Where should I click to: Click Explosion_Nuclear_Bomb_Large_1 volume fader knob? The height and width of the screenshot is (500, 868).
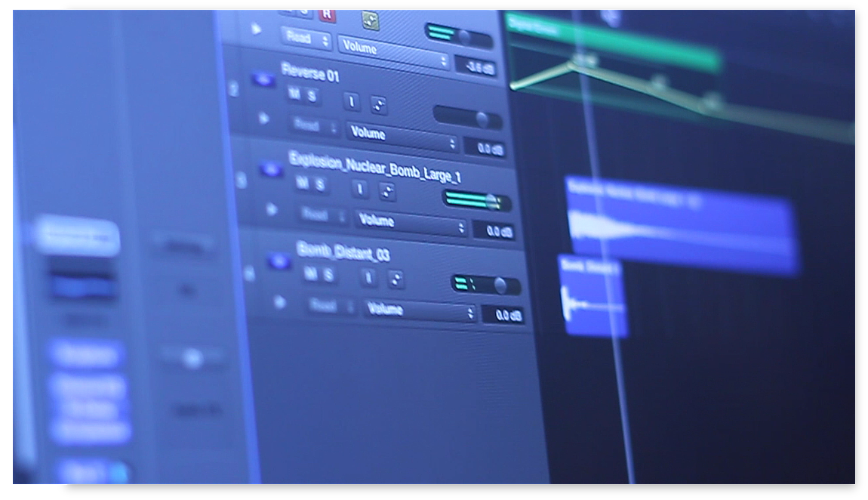pyautogui.click(x=491, y=202)
